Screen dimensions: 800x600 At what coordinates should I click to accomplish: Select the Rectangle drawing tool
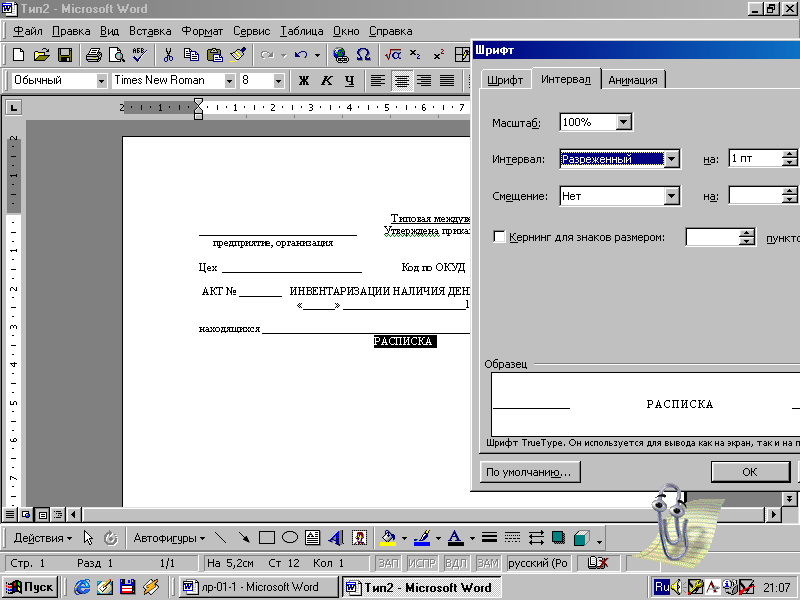pyautogui.click(x=266, y=538)
